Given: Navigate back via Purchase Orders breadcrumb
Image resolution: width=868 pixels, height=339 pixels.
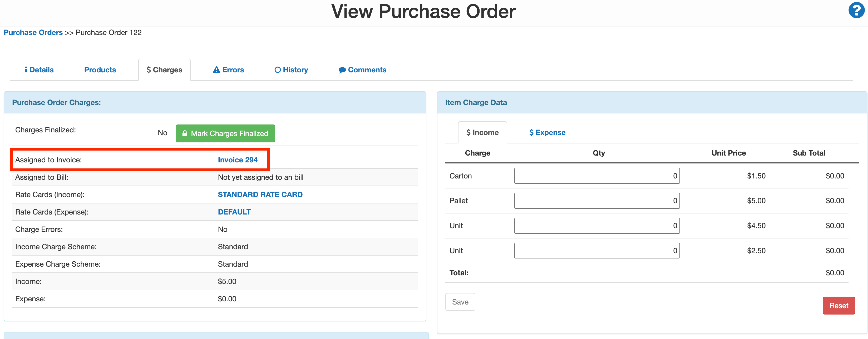Looking at the screenshot, I should tap(33, 32).
